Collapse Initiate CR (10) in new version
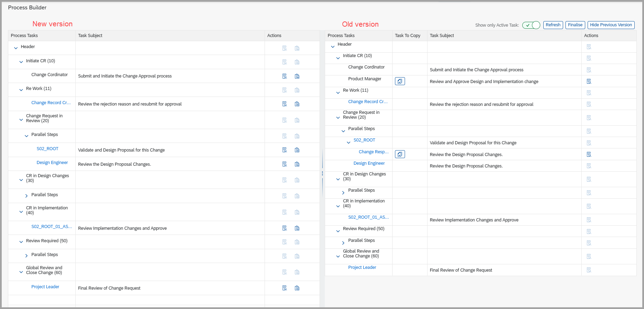Image resolution: width=644 pixels, height=309 pixels. [21, 62]
